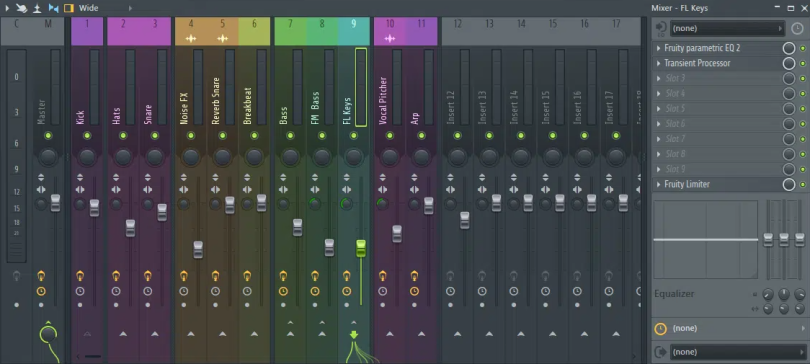Image resolution: width=810 pixels, height=364 pixels.
Task: Expand the Fruity Limiter slot arrow
Action: pyautogui.click(x=658, y=184)
